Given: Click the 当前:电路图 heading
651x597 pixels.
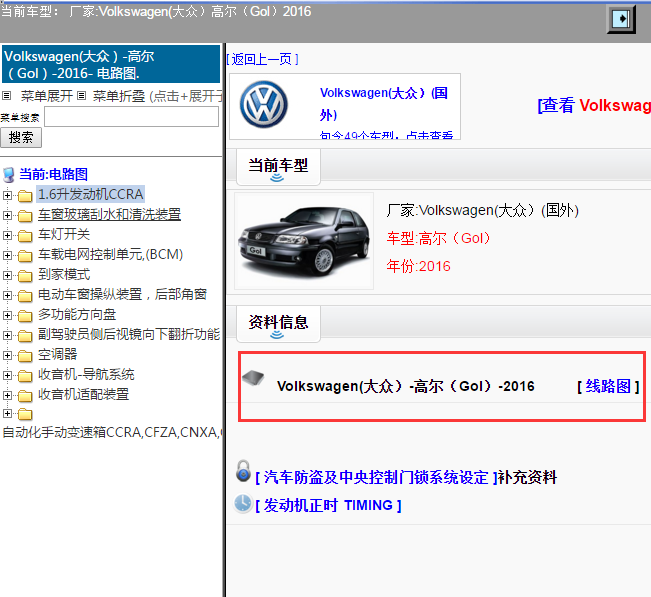Looking at the screenshot, I should click(54, 174).
